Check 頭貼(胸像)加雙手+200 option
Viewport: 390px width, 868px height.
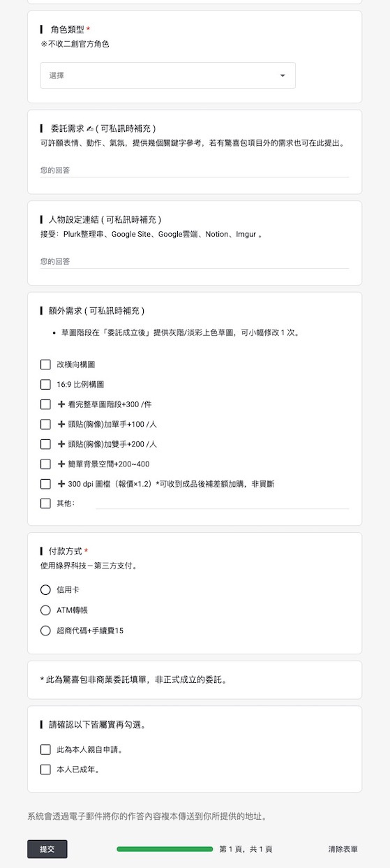45,444
